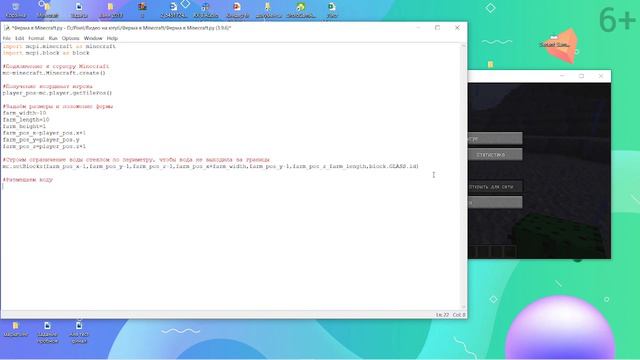Click the last comment line about placing water

pyautogui.click(x=28, y=180)
